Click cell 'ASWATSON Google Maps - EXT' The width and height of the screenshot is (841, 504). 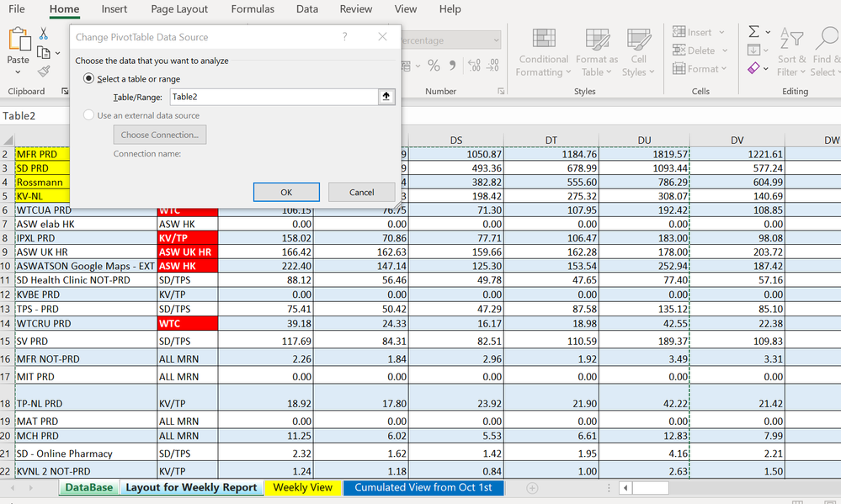(x=86, y=266)
